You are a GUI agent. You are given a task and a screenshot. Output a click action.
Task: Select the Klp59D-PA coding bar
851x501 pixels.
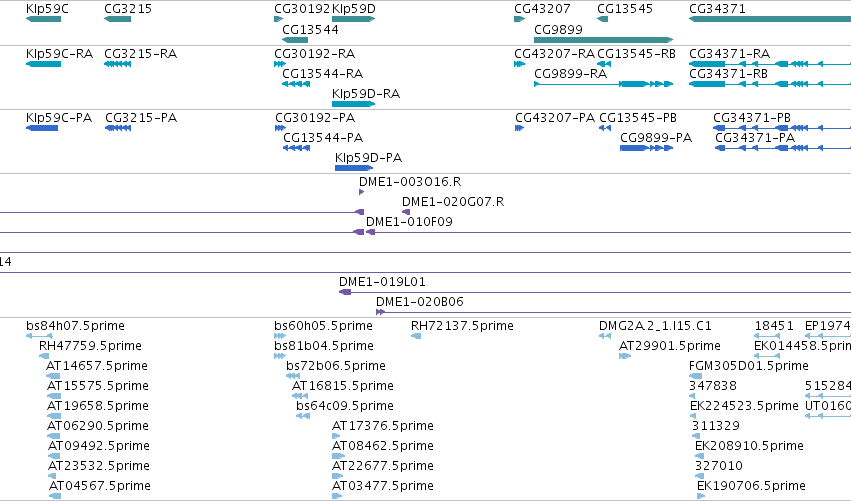click(x=354, y=168)
